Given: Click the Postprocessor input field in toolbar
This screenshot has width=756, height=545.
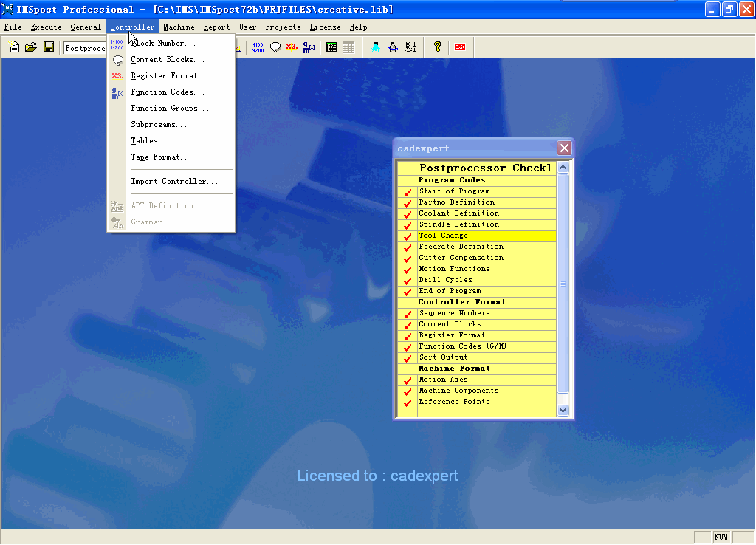Looking at the screenshot, I should click(85, 48).
